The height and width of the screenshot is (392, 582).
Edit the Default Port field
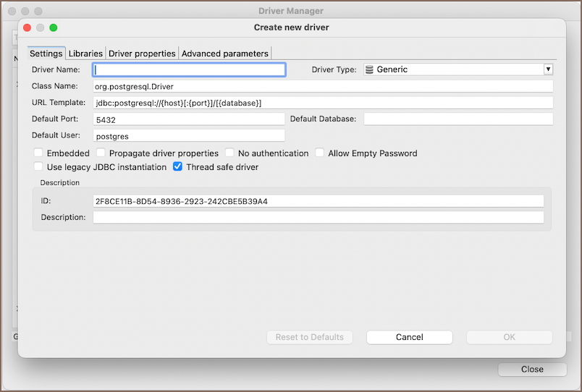coord(189,119)
